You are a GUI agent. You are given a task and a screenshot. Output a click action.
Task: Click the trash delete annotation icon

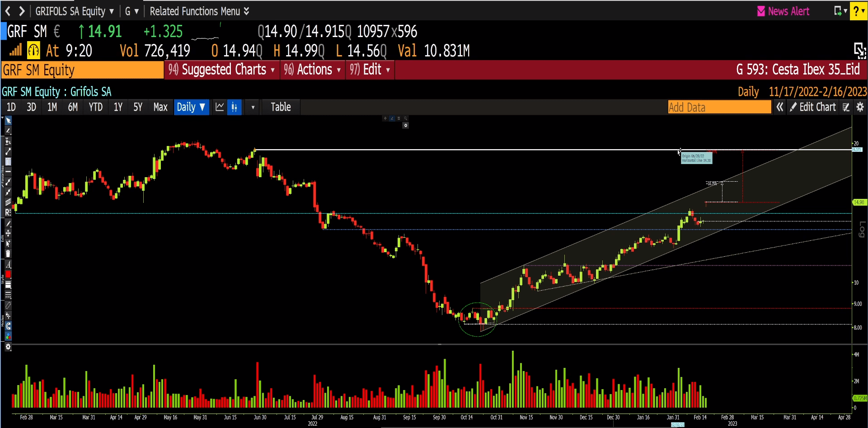tap(8, 254)
